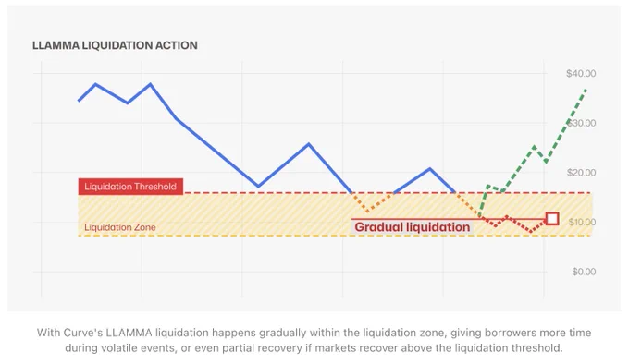Screen dimensions: 629x364
Task: Click the $0.00 axis label
Action: [584, 272]
